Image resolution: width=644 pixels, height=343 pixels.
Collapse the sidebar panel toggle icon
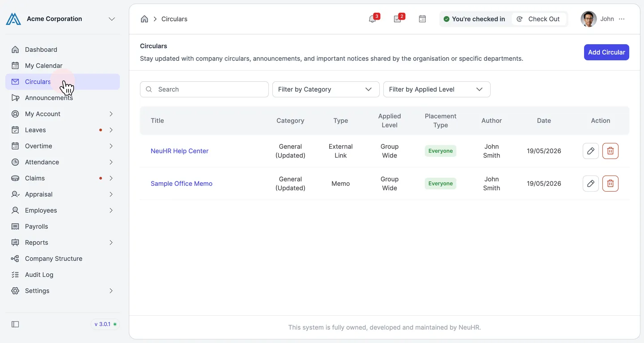[15, 324]
